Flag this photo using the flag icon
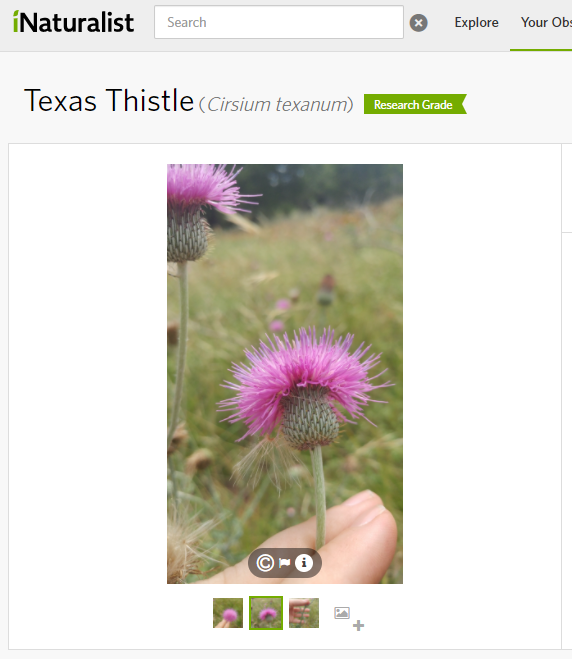 coord(285,563)
